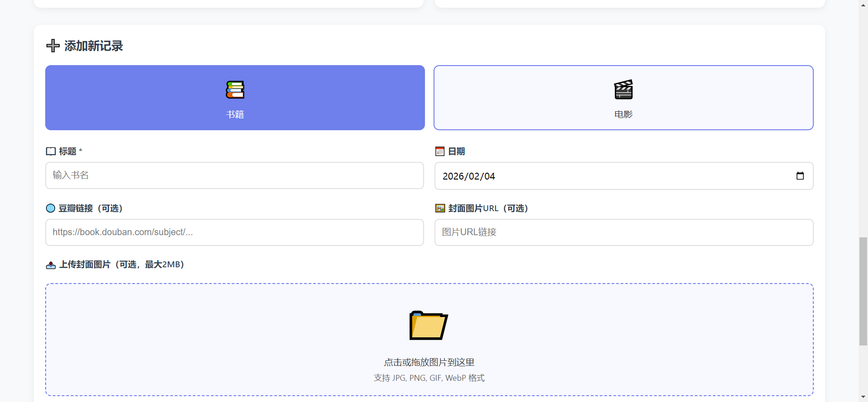Click the vertical scrollbar thumb

[863, 291]
